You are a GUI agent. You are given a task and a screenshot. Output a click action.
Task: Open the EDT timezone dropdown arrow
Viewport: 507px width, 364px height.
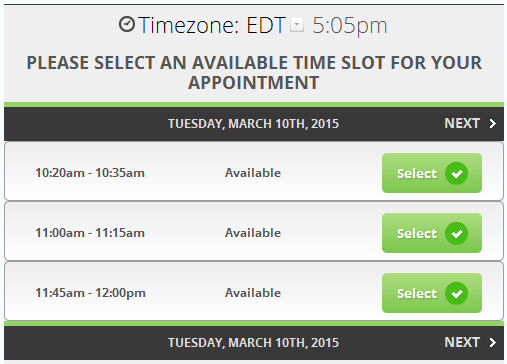[x=297, y=25]
